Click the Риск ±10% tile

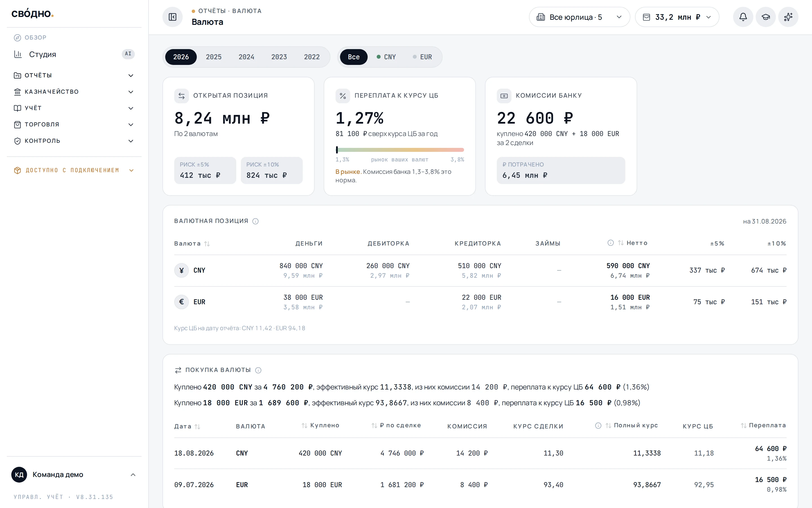tap(272, 170)
